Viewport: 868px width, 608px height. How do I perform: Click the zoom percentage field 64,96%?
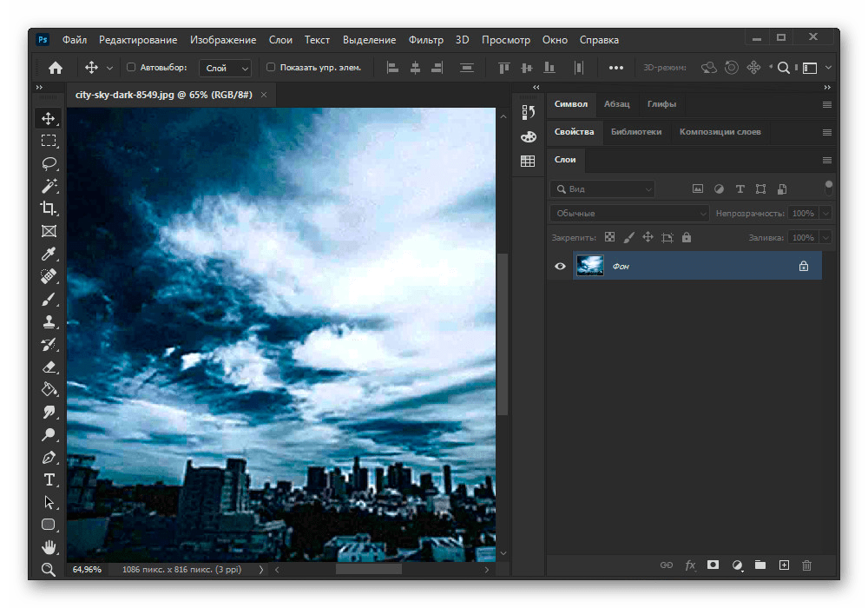coord(87,569)
